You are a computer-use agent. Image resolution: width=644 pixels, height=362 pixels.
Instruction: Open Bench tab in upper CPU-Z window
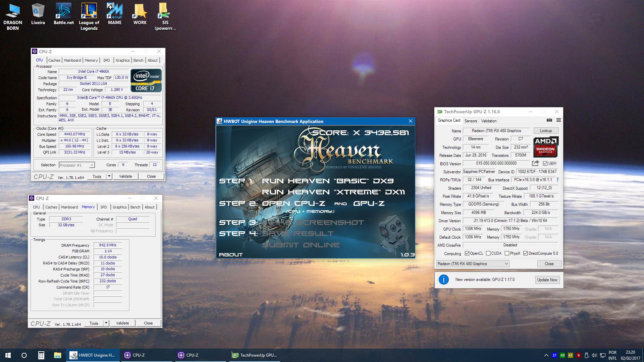click(138, 60)
